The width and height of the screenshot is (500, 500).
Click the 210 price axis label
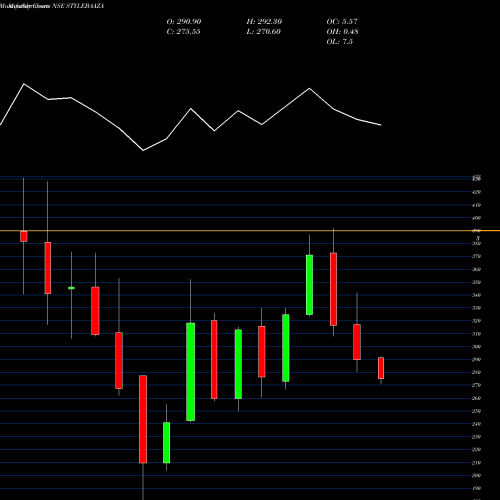(x=477, y=463)
